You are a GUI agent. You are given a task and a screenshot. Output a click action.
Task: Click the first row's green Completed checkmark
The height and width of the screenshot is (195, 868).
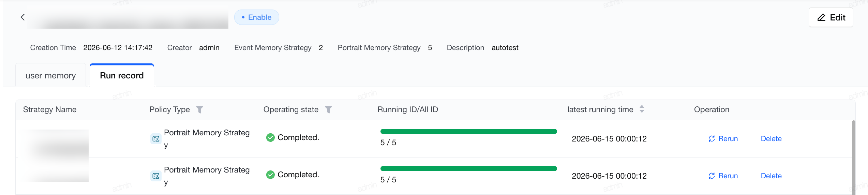(x=270, y=137)
